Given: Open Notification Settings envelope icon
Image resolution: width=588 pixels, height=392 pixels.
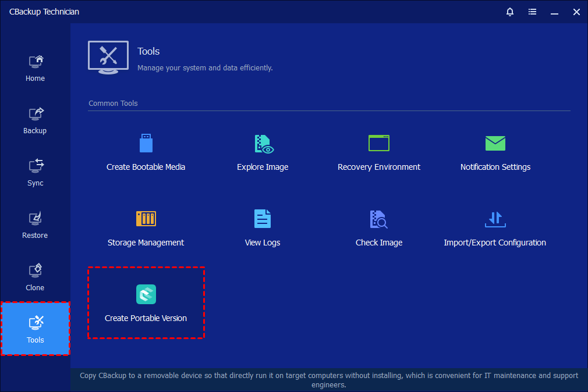Looking at the screenshot, I should 495,143.
